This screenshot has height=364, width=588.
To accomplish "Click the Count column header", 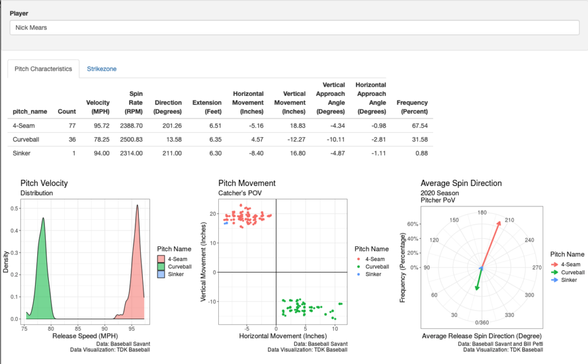I will pos(67,111).
